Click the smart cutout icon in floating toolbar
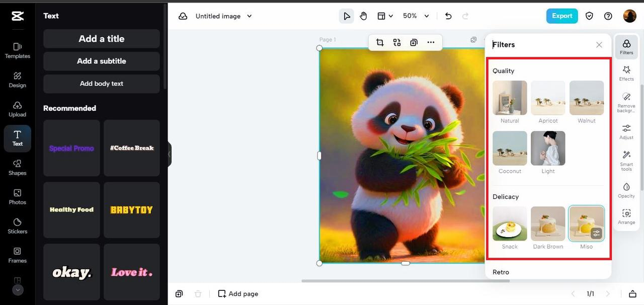Image resolution: width=644 pixels, height=305 pixels. click(x=397, y=43)
